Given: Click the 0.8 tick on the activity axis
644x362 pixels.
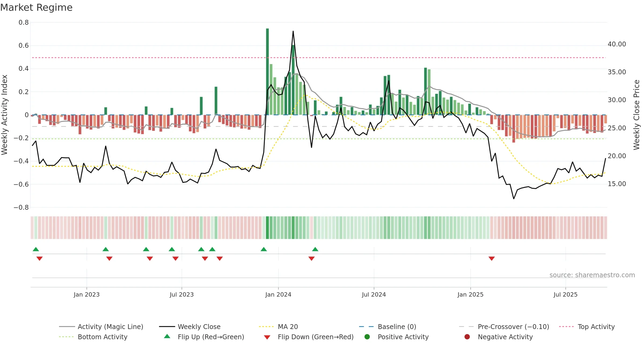Looking at the screenshot, I should point(24,23).
